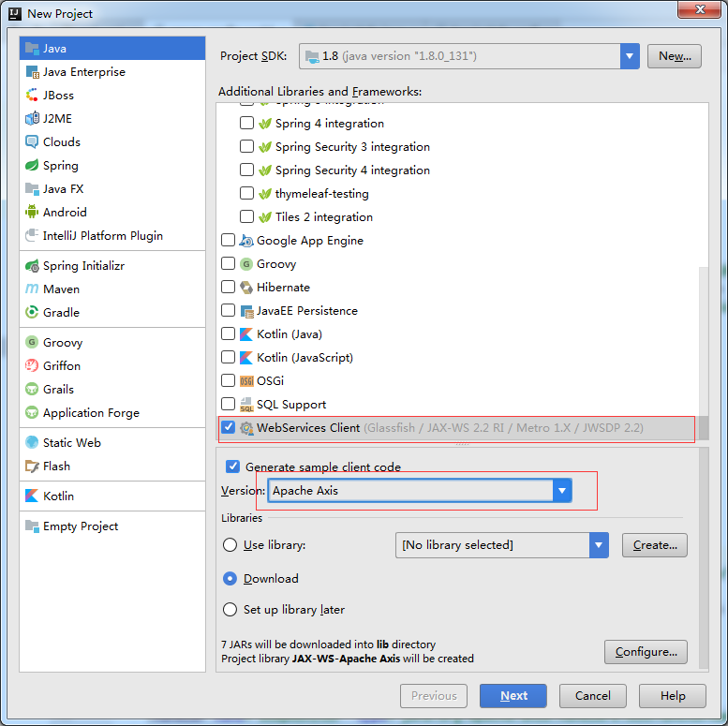Image resolution: width=728 pixels, height=726 pixels.
Task: Select the Java Enterprise icon in sidebar
Action: [x=32, y=72]
